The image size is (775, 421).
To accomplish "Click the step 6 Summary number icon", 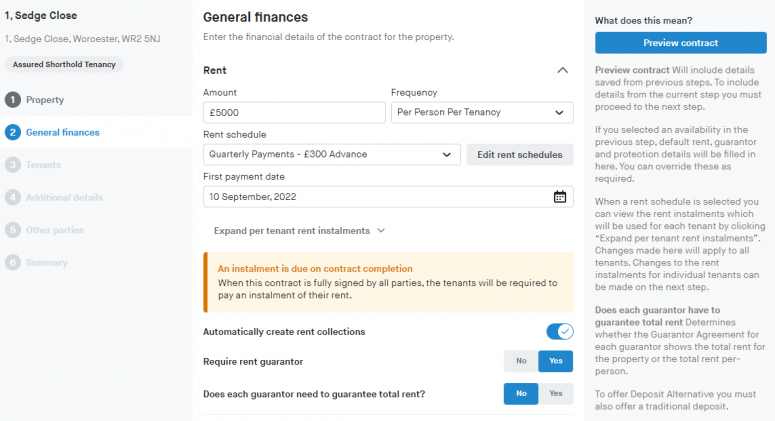I will click(x=13, y=262).
